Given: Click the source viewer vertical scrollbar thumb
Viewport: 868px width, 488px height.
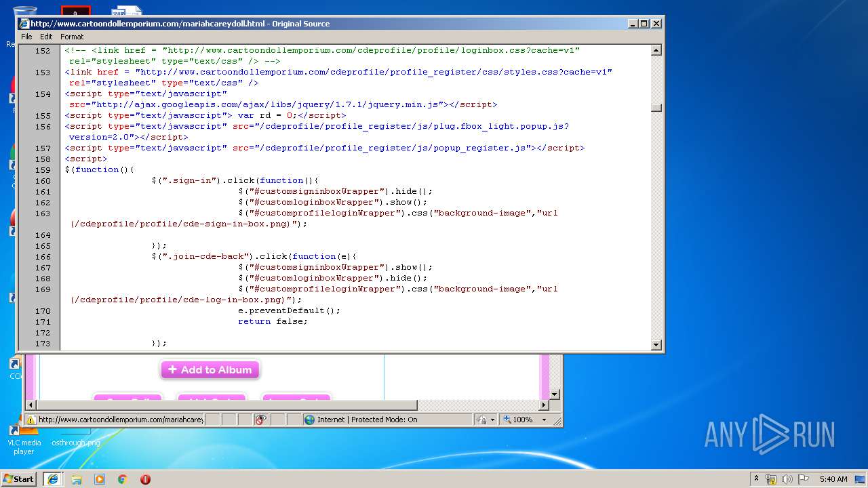Looking at the screenshot, I should point(656,108).
